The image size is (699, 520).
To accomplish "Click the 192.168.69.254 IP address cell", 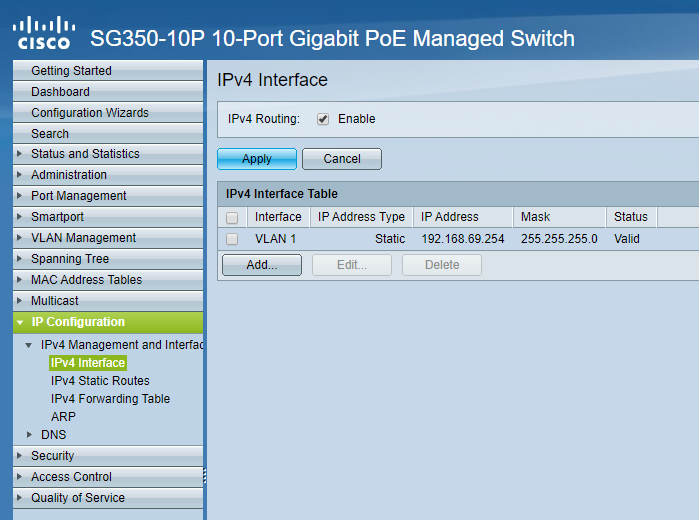I will (x=463, y=239).
